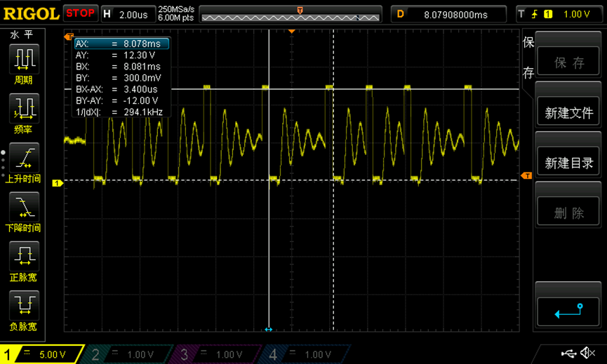The width and height of the screenshot is (607, 364).
Task: Click the USB connection status icon
Action: [x=568, y=353]
